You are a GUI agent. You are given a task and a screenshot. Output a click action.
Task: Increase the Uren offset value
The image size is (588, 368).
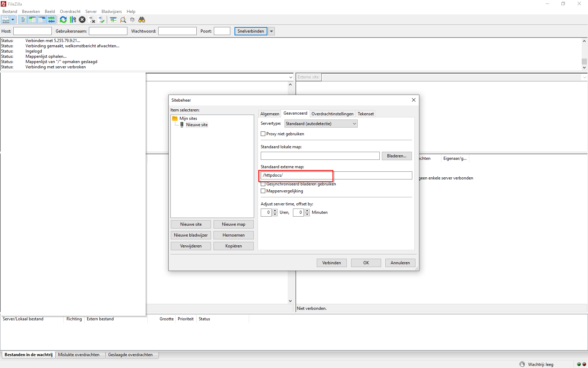(275, 211)
